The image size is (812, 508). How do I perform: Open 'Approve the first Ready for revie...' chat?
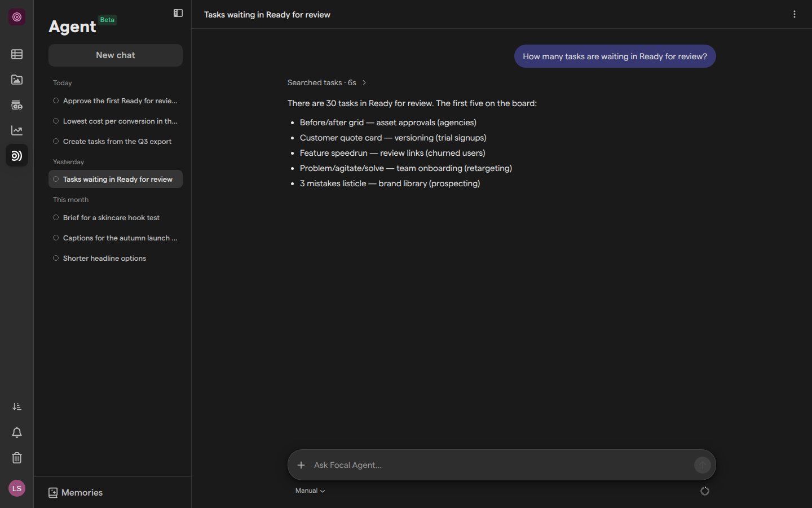116,101
